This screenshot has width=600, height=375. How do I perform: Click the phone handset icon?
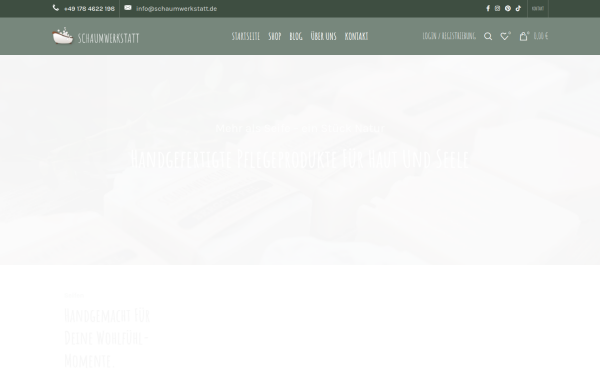pos(56,8)
